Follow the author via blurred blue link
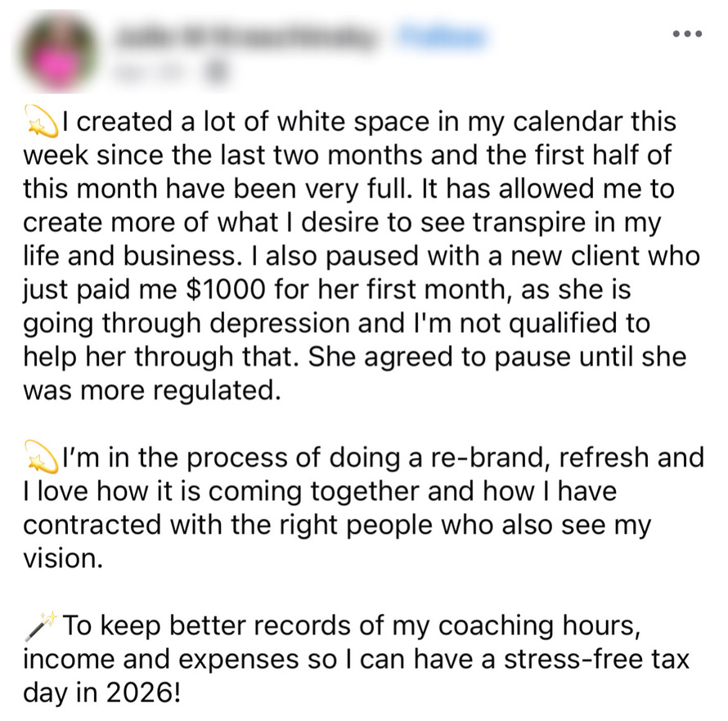The height and width of the screenshot is (721, 728). point(441,36)
